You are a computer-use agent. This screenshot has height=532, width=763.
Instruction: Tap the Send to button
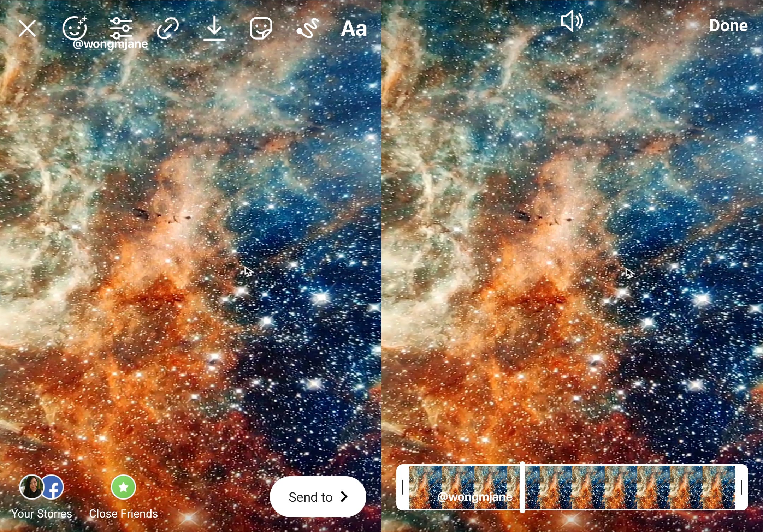(318, 497)
